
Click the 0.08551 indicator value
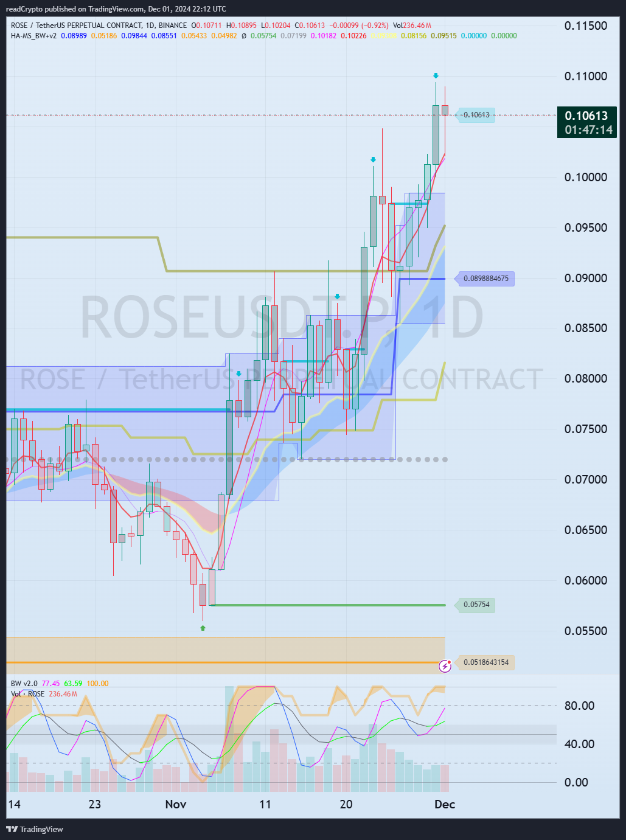click(x=164, y=36)
